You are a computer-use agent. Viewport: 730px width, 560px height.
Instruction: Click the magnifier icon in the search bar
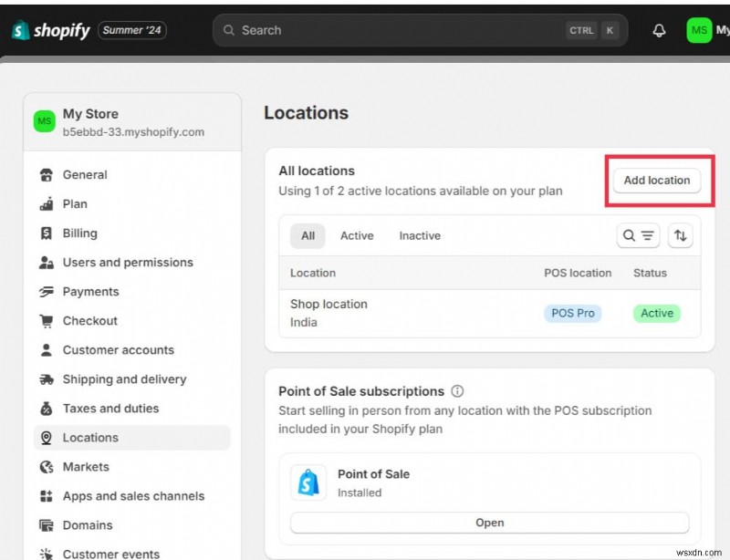tap(229, 30)
